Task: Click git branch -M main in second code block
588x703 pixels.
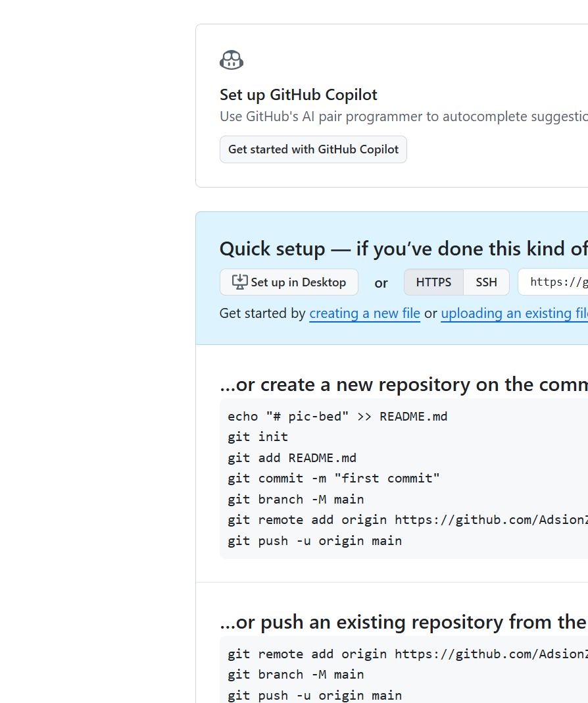Action: tap(295, 674)
